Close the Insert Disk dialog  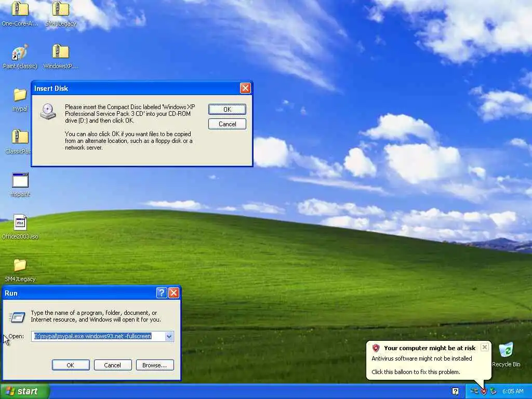pyautogui.click(x=245, y=88)
